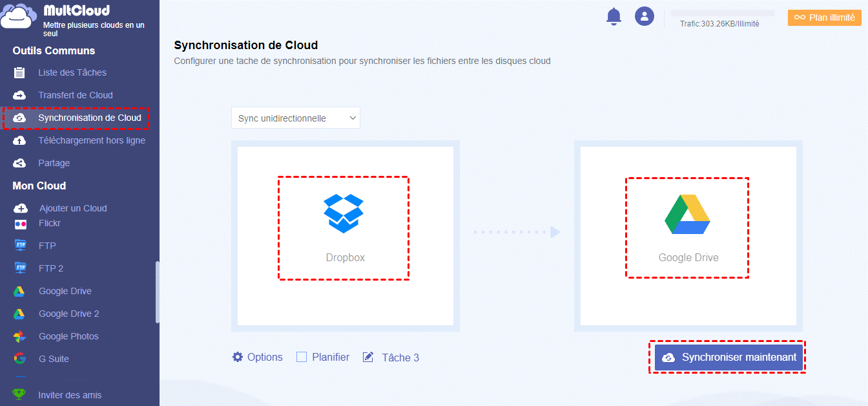
Task: Click Inviter des amis link
Action: pos(70,395)
